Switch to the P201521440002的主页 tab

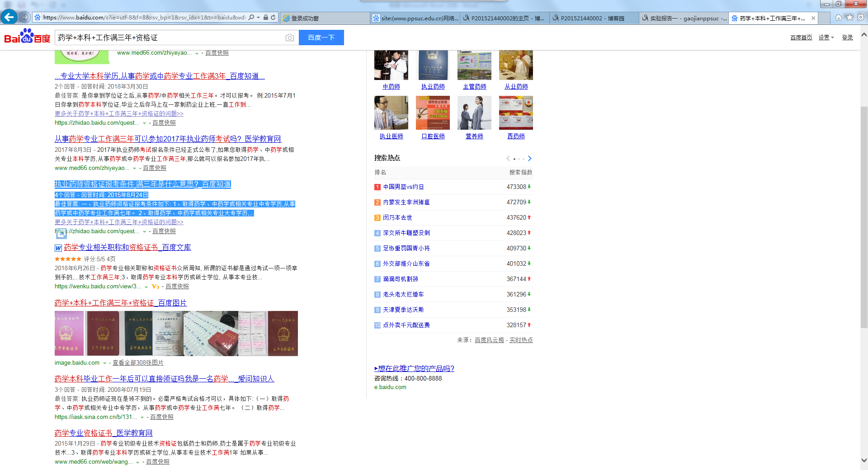[505, 18]
